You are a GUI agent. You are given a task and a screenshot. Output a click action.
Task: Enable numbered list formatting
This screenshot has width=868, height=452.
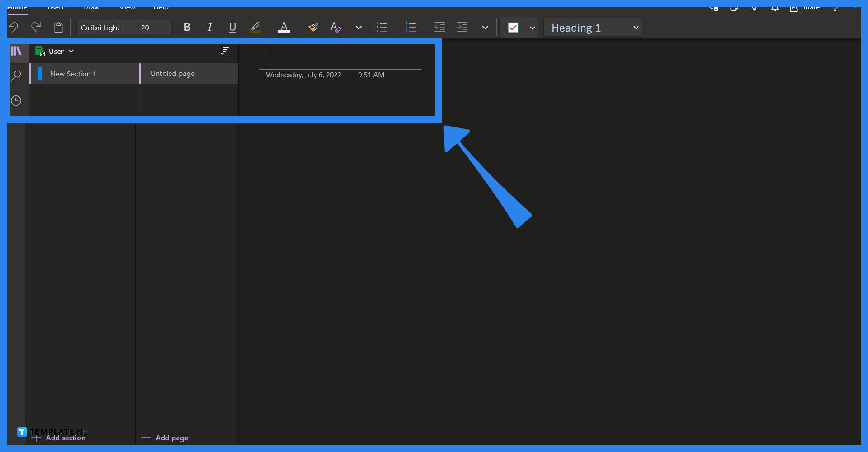pos(410,27)
